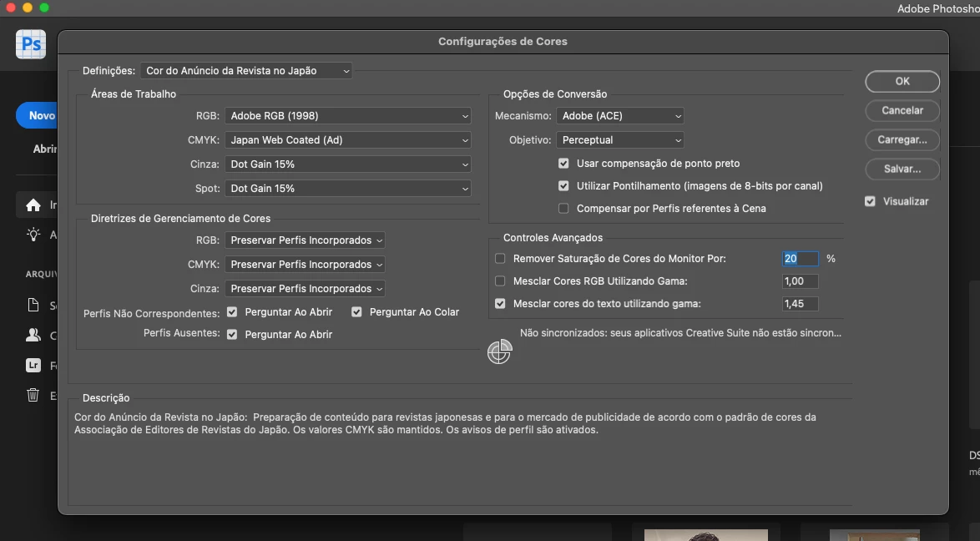Open the Lightroom Lr icon in the sidebar
This screenshot has width=980, height=541.
click(33, 365)
